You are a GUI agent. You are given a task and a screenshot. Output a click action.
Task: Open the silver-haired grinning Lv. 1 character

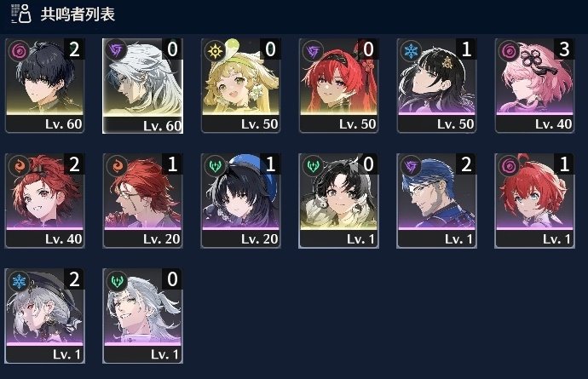(x=142, y=316)
